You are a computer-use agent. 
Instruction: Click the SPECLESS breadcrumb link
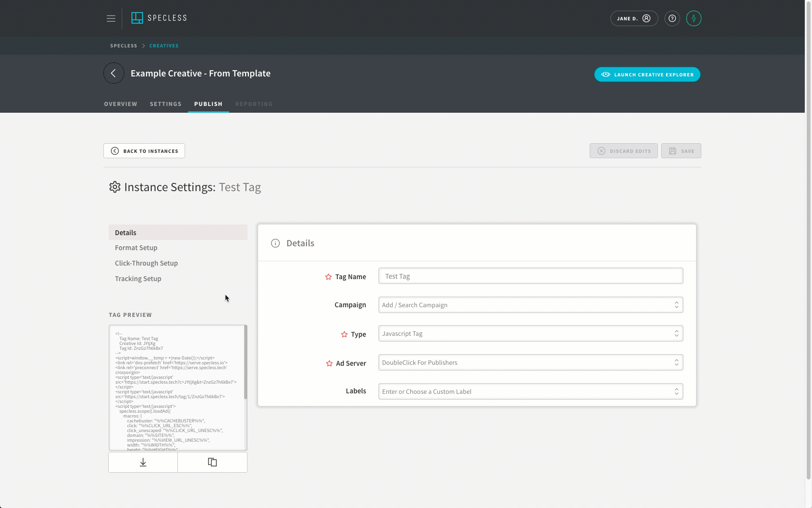(124, 45)
